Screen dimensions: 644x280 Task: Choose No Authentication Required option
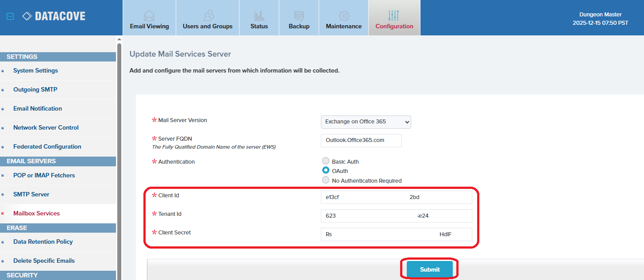[326, 180]
